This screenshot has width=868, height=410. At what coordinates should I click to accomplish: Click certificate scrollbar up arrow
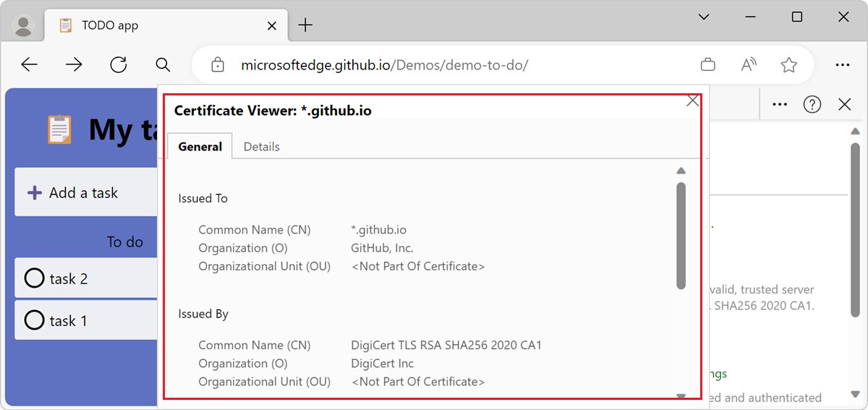681,171
